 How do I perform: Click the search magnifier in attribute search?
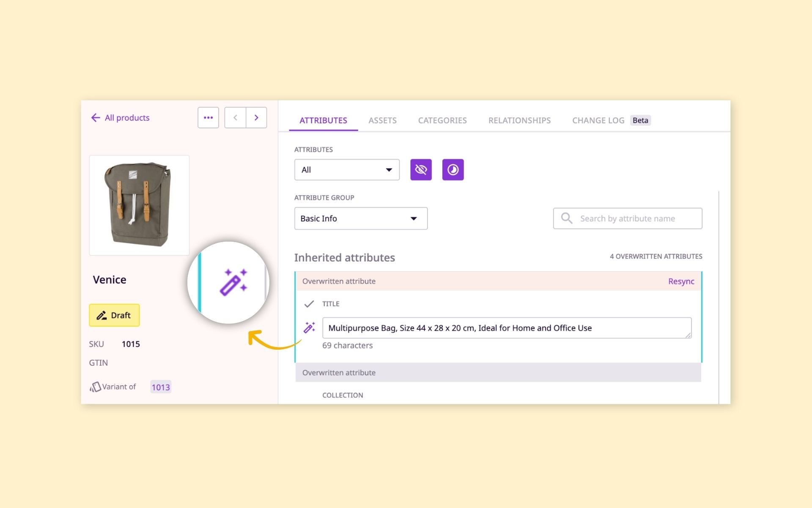tap(566, 218)
